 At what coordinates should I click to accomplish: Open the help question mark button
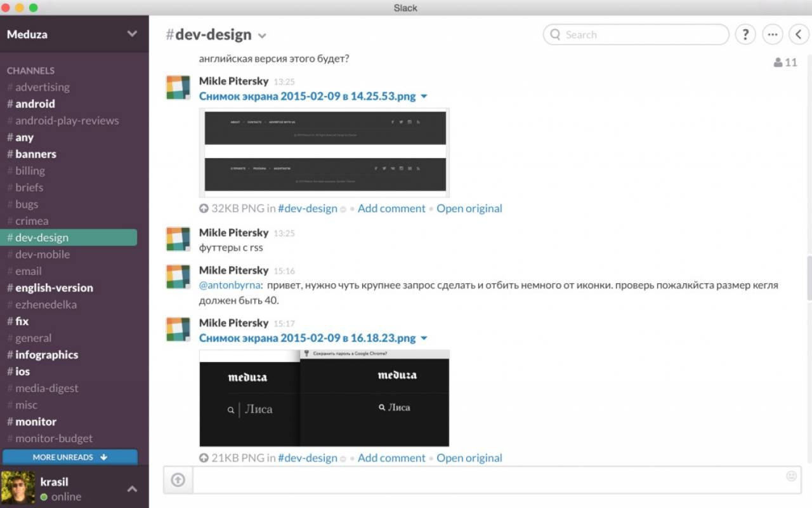(x=745, y=34)
